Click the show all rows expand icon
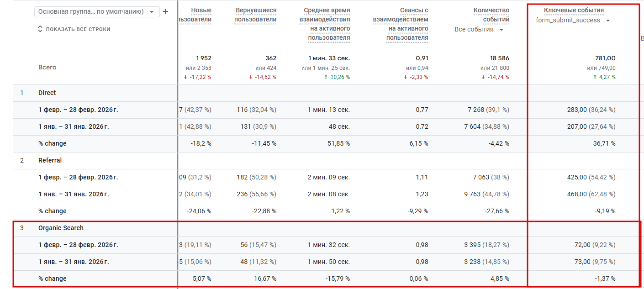The height and width of the screenshot is (289, 644). [x=40, y=29]
